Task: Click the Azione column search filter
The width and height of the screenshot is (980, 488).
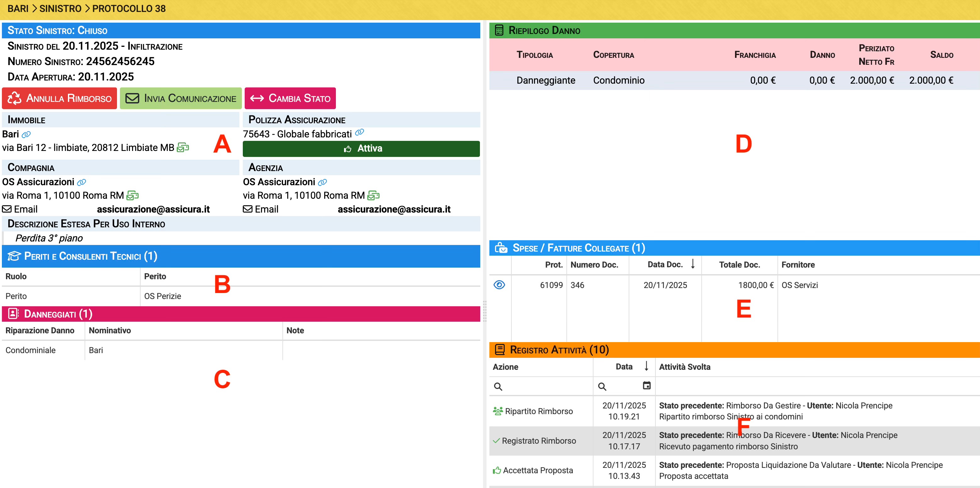Action: click(540, 386)
